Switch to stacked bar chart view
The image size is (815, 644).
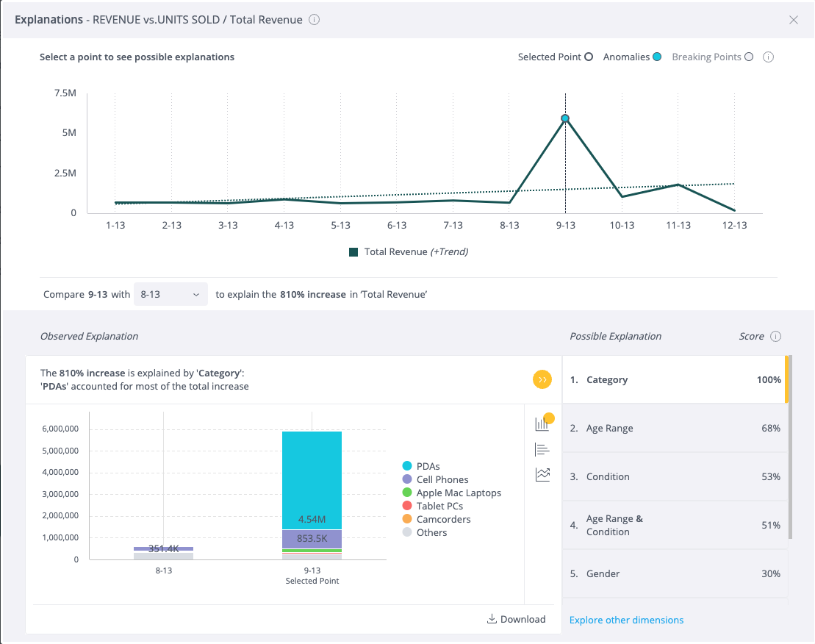point(542,423)
